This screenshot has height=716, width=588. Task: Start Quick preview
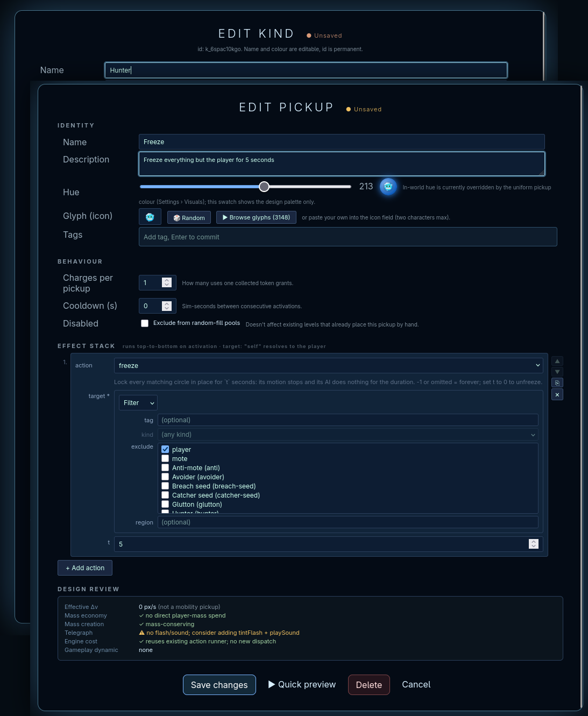[302, 684]
